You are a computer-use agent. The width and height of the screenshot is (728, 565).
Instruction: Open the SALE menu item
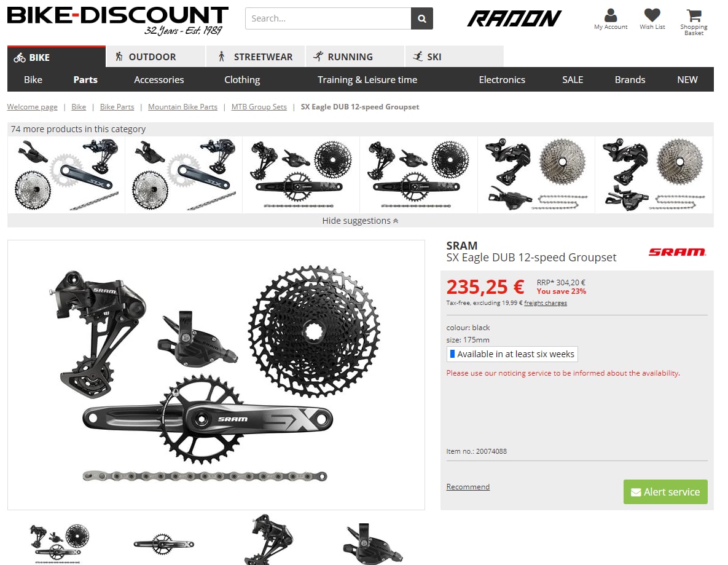(x=573, y=79)
